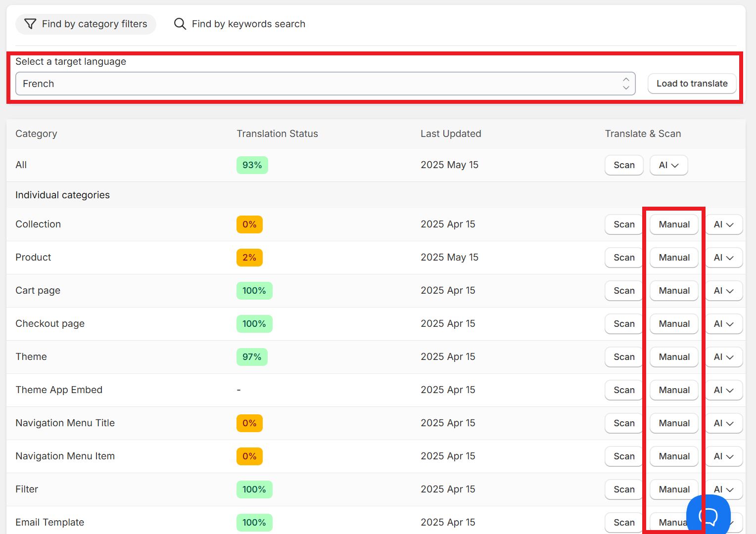Click Manual for Navigation Menu Item
This screenshot has width=756, height=534.
[674, 456]
